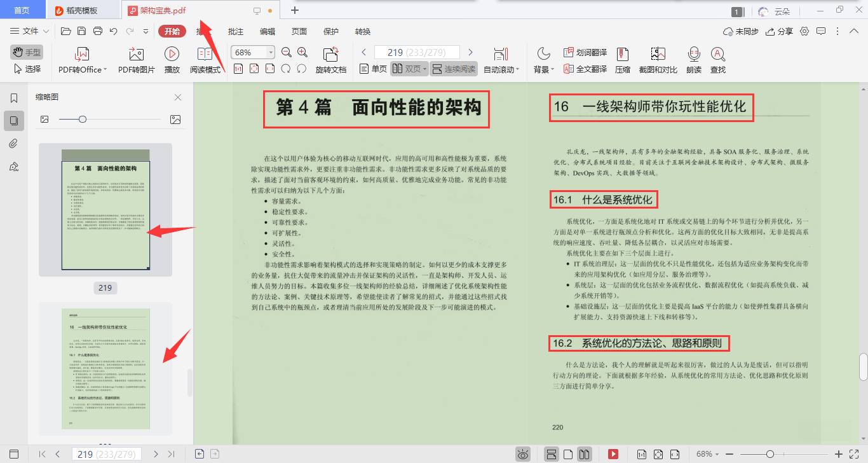The image size is (868, 463).
Task: Open the 查找 search tool
Action: (718, 61)
